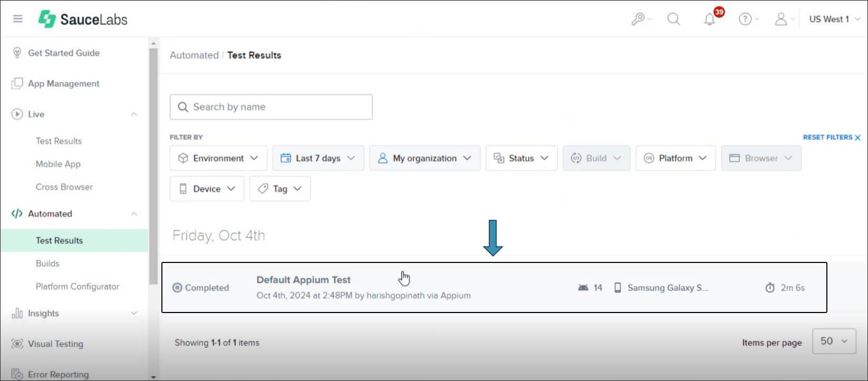
Task: Click the SauceLabs logo
Action: click(x=83, y=19)
